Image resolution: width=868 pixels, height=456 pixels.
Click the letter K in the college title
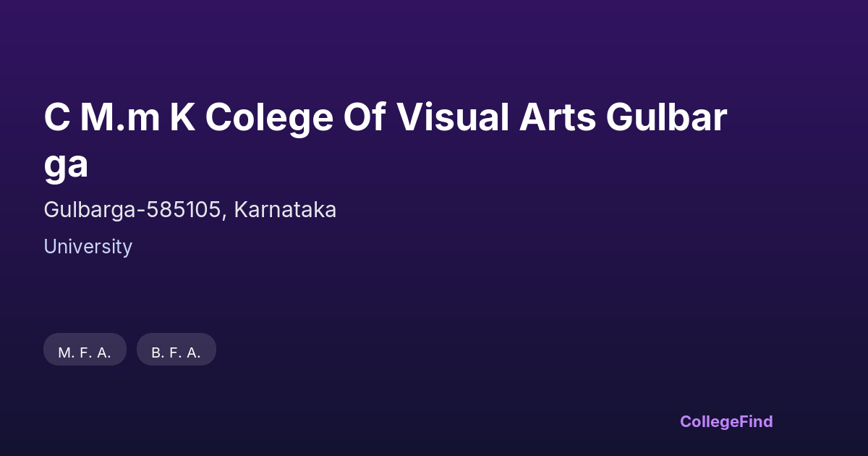tap(182, 119)
